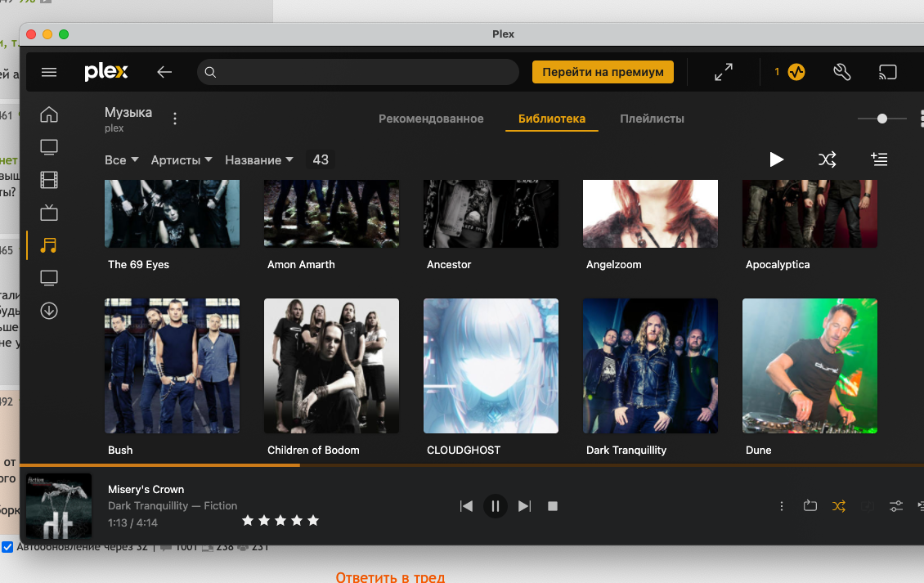
Task: Open the Children of Bodom poster
Action: [331, 365]
